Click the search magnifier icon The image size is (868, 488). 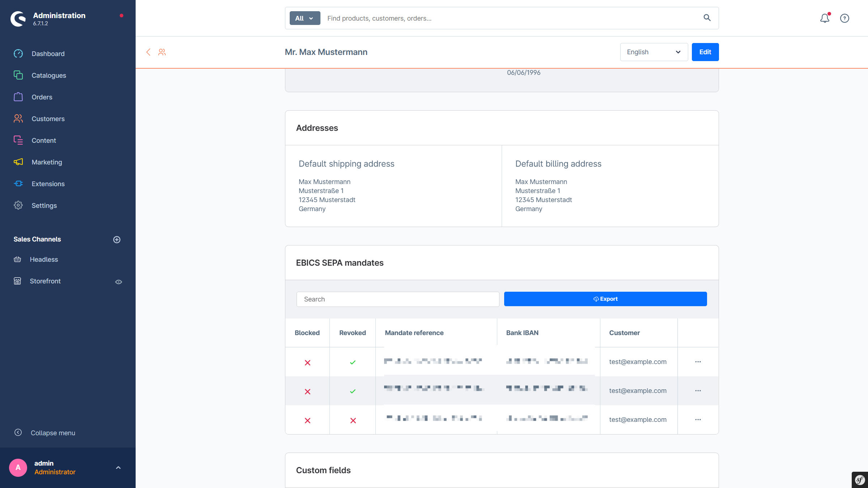coord(707,18)
